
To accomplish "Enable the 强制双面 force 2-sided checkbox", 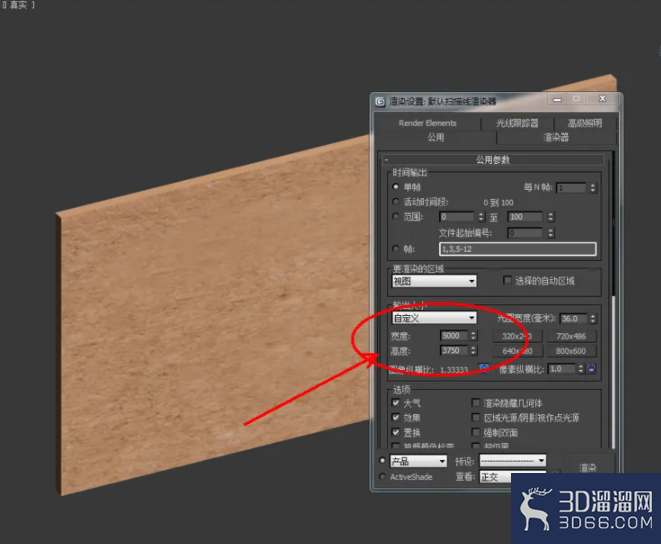I will click(x=476, y=432).
